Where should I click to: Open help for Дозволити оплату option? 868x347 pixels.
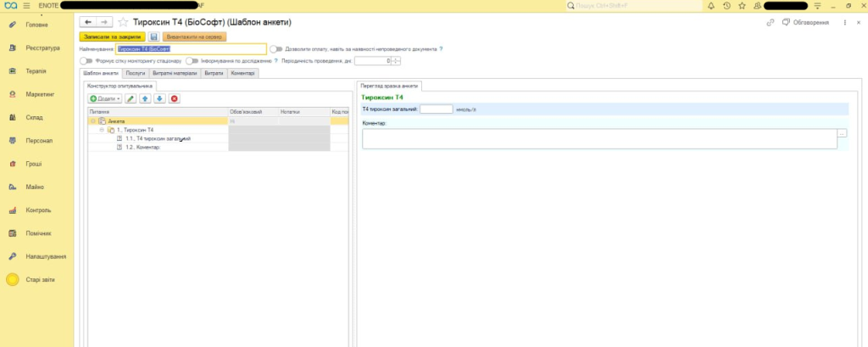[x=441, y=48]
